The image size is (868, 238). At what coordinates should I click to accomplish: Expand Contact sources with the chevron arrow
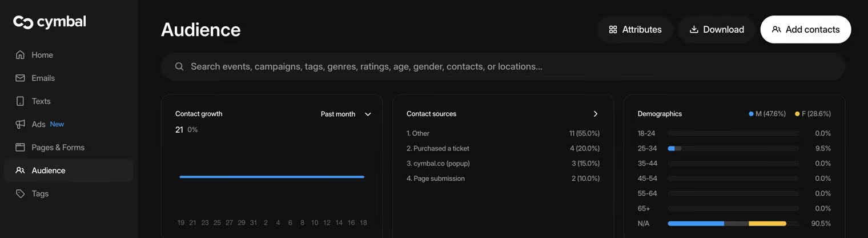(x=595, y=114)
